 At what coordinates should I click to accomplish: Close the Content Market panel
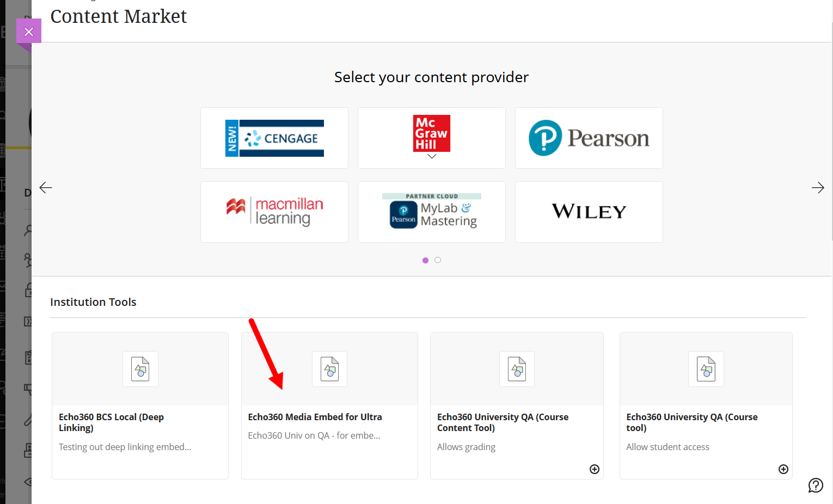(29, 32)
